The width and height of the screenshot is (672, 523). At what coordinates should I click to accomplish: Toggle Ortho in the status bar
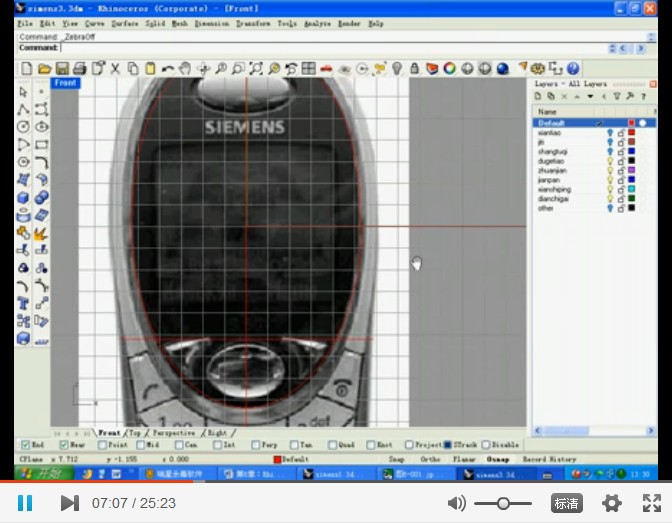click(430, 459)
